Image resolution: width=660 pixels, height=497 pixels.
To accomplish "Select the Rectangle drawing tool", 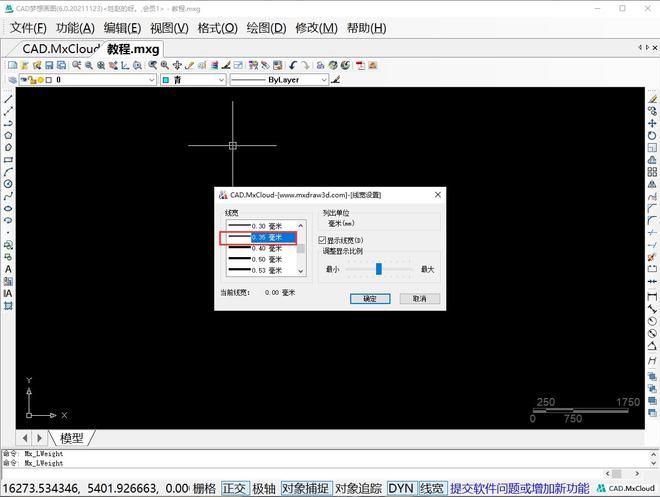I will 8,160.
